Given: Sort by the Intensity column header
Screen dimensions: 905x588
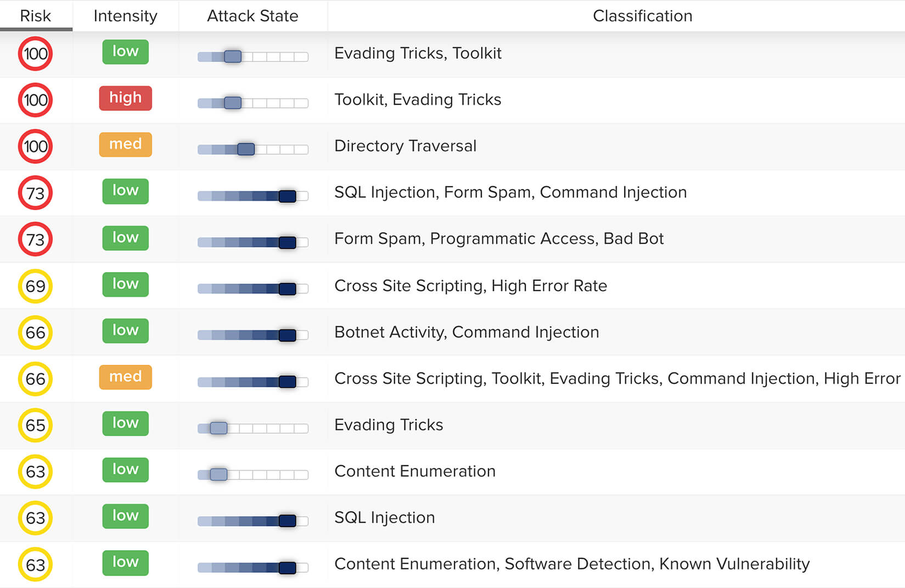Looking at the screenshot, I should (125, 16).
